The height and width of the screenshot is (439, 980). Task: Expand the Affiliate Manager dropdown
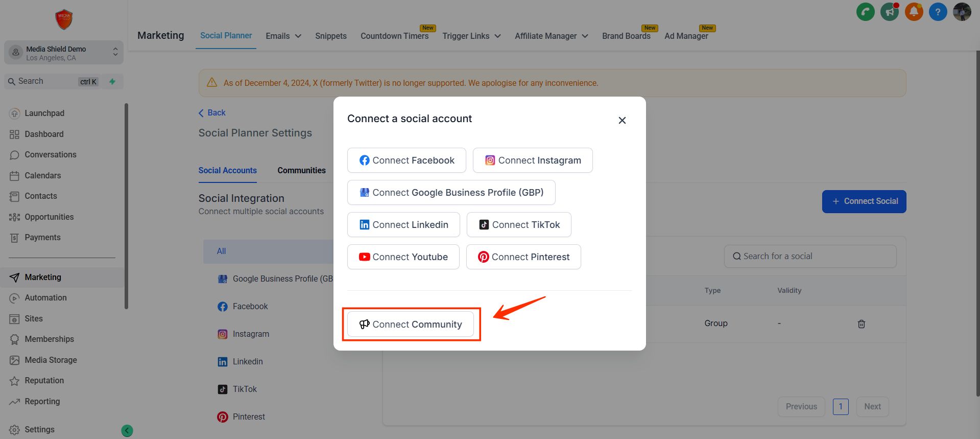coord(551,36)
